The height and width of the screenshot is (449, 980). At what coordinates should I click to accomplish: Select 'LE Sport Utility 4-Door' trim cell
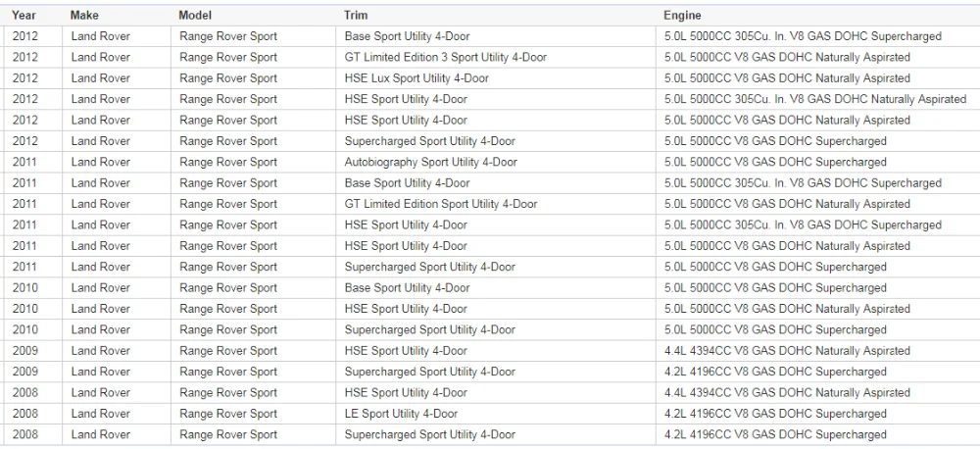coord(401,414)
